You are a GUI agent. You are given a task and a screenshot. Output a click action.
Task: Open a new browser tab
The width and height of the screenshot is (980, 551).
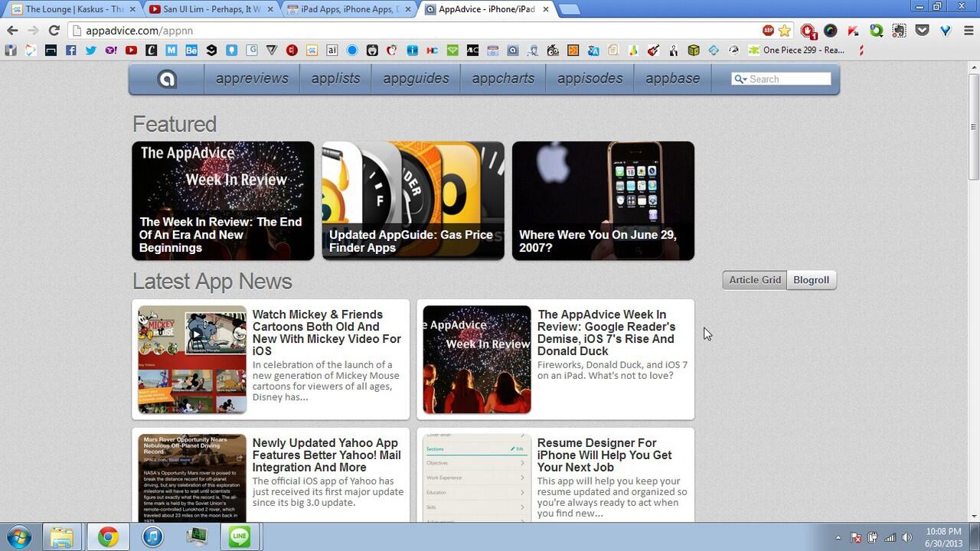pos(569,9)
